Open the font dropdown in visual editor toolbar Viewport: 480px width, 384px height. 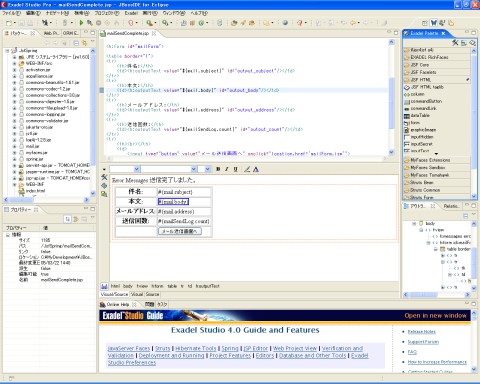pyautogui.click(x=193, y=169)
